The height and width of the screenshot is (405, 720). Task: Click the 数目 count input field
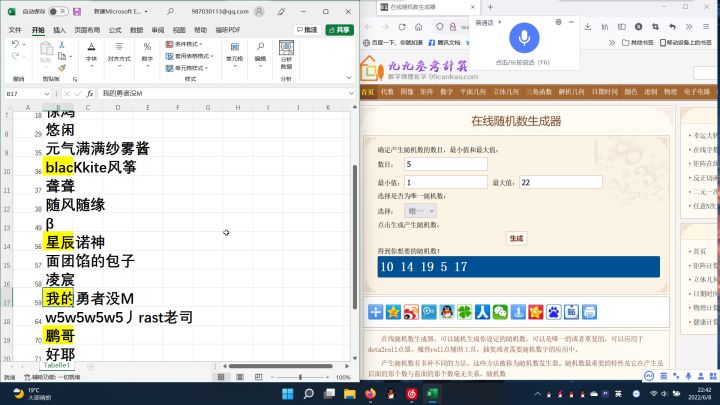(446, 164)
